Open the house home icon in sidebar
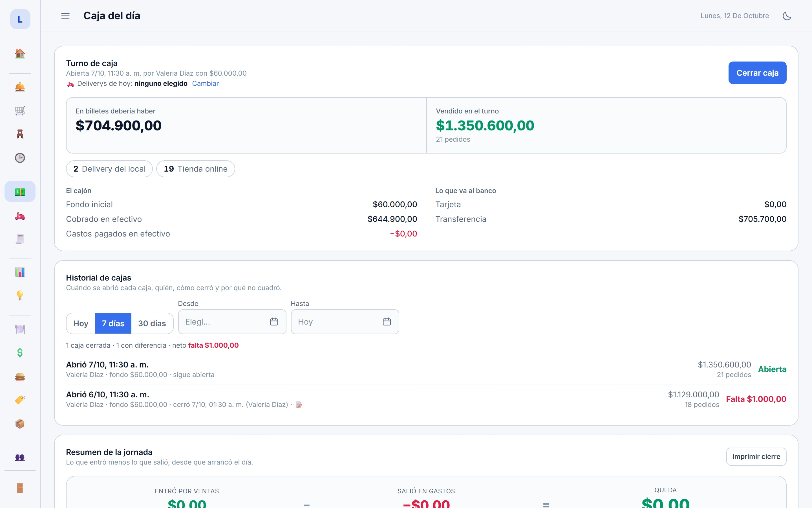 (20, 53)
